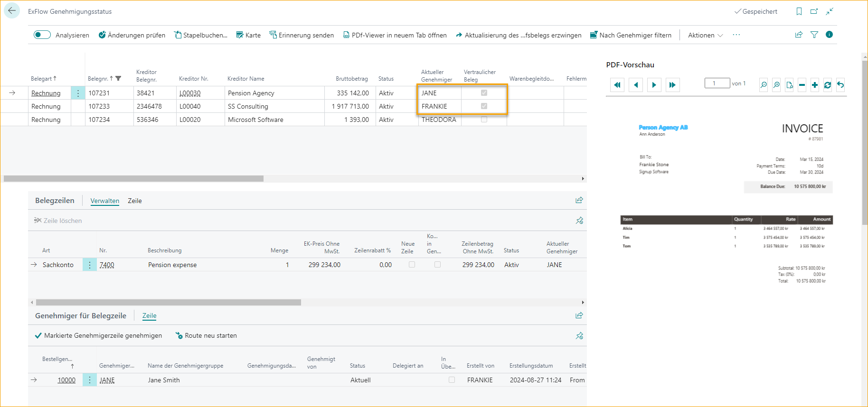Open account number 7400 link
868x407 pixels.
click(107, 265)
